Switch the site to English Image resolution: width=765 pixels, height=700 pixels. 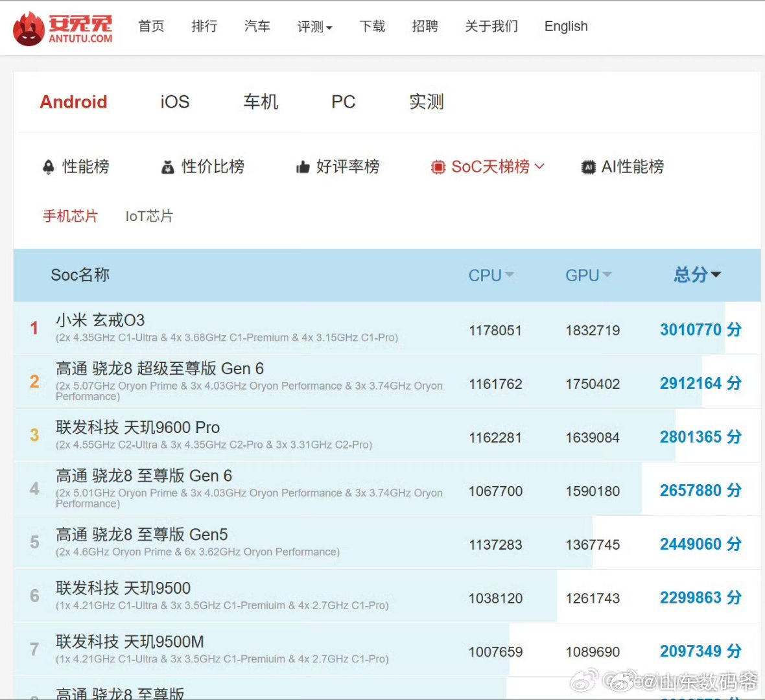coord(566,27)
